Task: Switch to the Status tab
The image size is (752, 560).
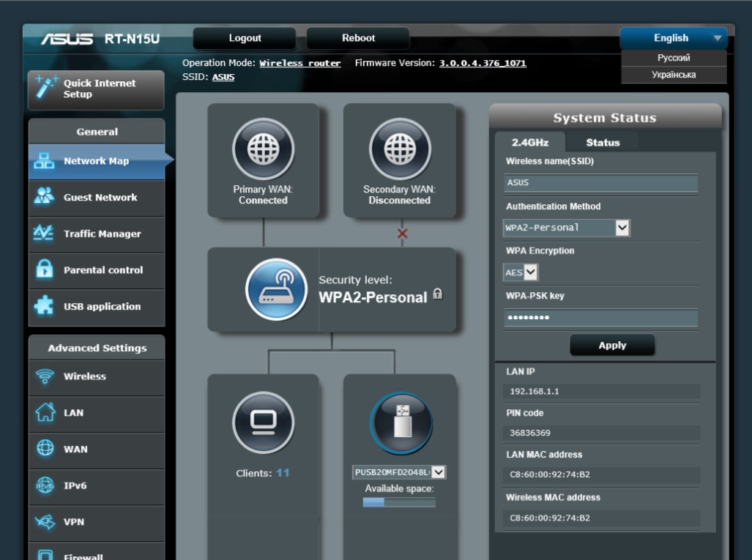Action: (603, 143)
